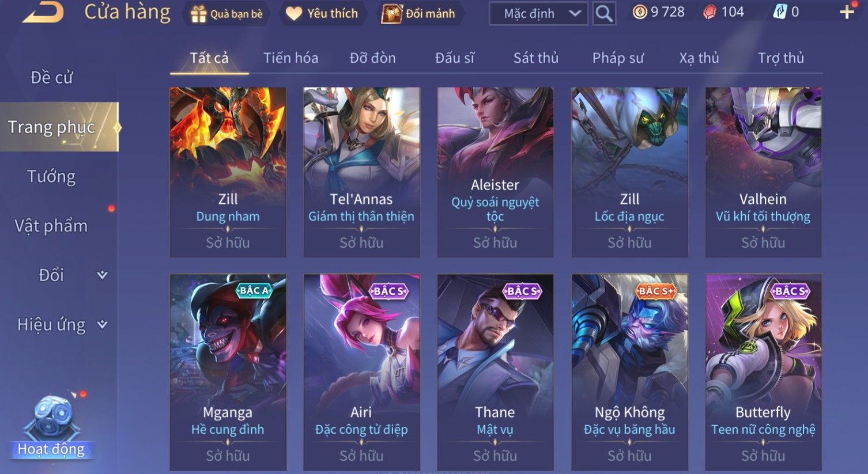The height and width of the screenshot is (474, 868).
Task: Open Butterfly Teen nữ công nghệ skin card
Action: pos(763,372)
